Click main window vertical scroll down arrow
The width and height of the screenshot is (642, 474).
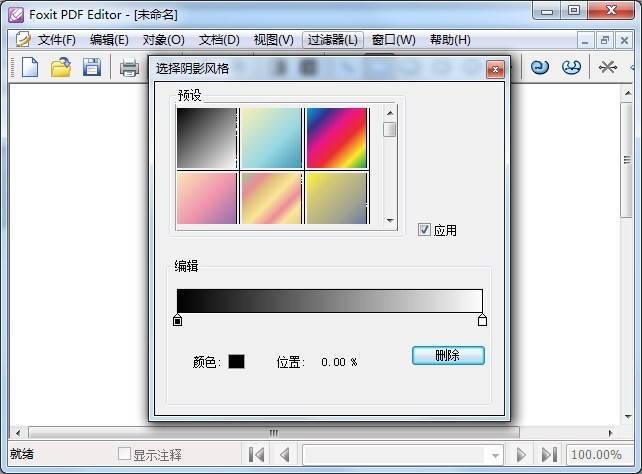(x=628, y=417)
